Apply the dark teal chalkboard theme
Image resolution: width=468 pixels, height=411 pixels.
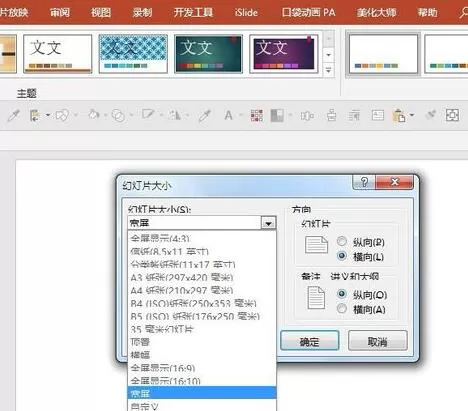208,54
